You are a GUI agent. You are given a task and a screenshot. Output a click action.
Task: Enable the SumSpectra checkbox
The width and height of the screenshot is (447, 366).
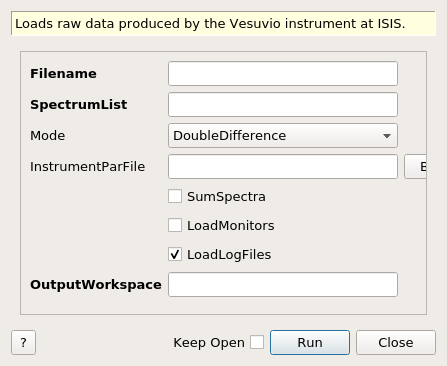[x=175, y=196]
